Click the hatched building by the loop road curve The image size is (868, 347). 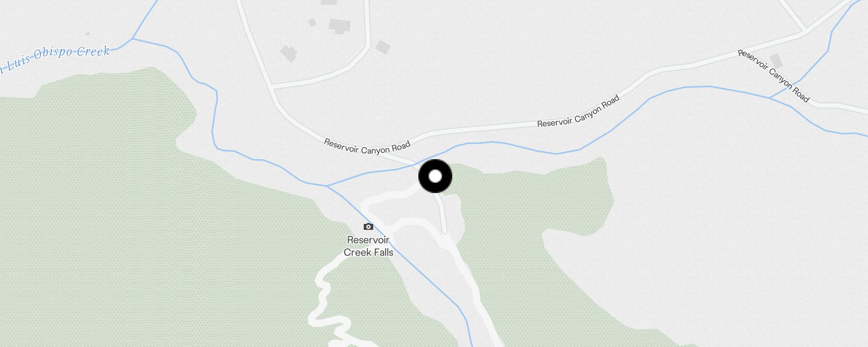click(382, 47)
